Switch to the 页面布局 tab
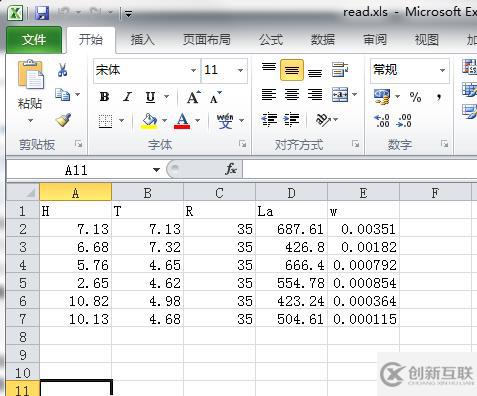Viewport: 477px width, 396px height. pos(207,40)
